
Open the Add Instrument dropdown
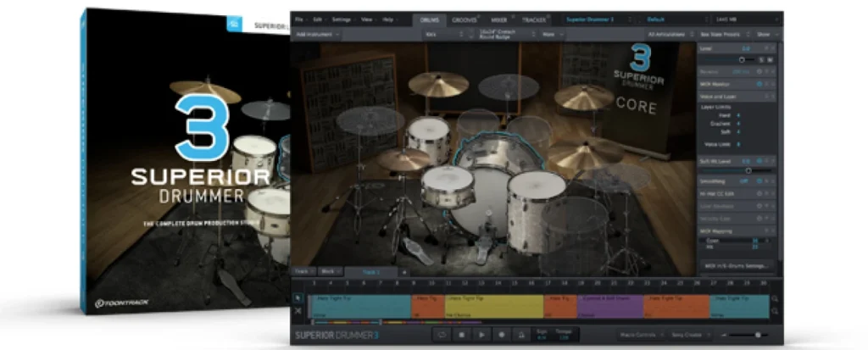(x=316, y=35)
